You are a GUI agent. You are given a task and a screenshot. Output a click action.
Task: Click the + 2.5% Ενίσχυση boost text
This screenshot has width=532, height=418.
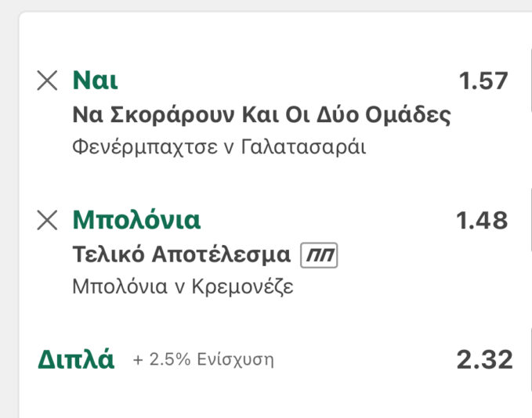[x=204, y=361]
